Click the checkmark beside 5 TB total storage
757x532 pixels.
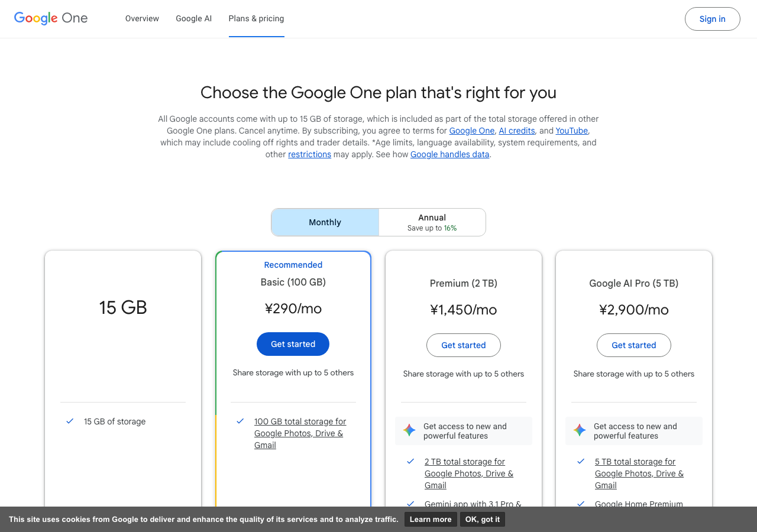click(581, 461)
